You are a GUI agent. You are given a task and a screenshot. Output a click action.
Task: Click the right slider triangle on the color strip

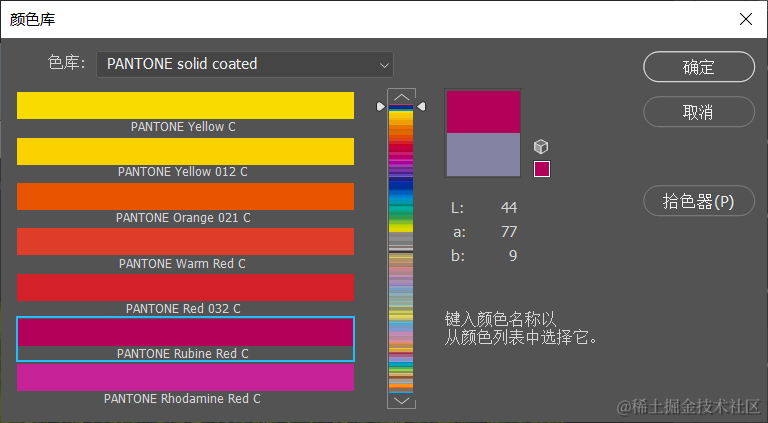[421, 106]
